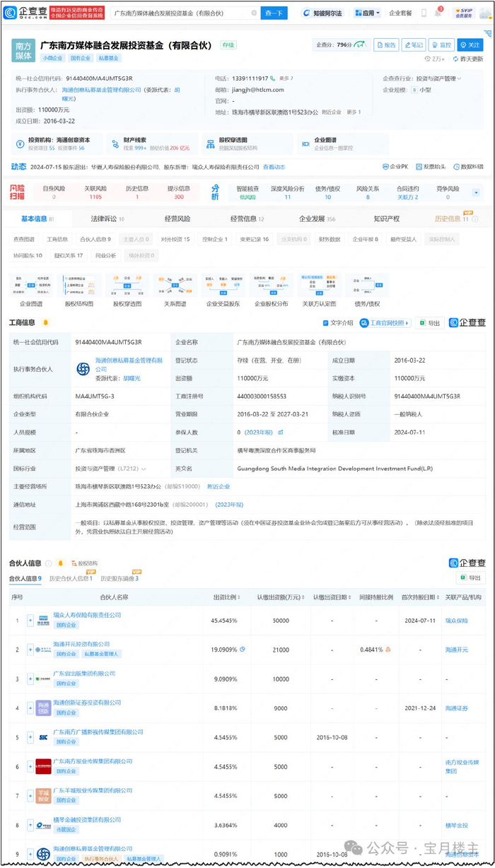This screenshot has width=495, height=868.
Task: Expand row 6 广东南方报业 plus toggle
Action: click(x=30, y=766)
